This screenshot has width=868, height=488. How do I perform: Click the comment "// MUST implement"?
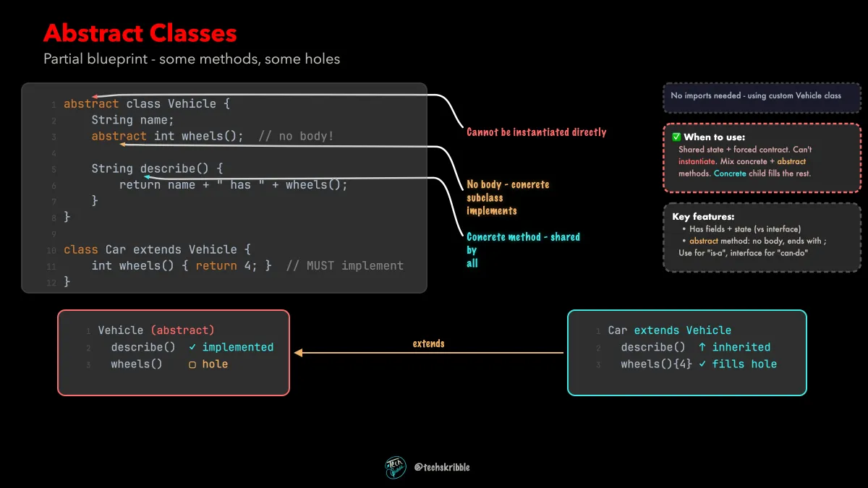coord(345,266)
